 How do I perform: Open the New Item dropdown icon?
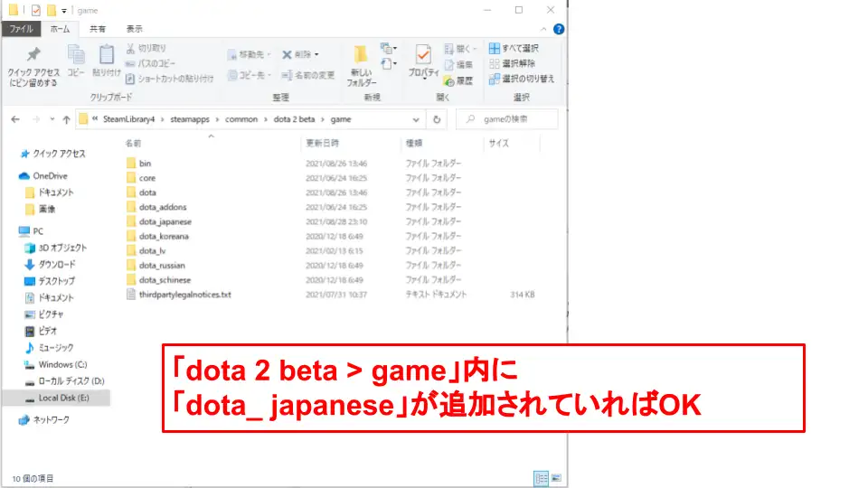click(x=389, y=49)
